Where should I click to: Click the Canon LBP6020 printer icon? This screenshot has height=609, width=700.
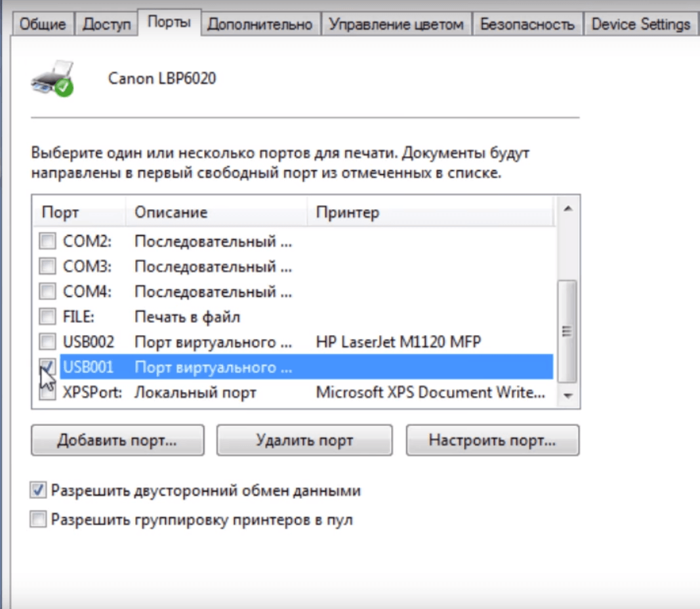click(x=52, y=79)
